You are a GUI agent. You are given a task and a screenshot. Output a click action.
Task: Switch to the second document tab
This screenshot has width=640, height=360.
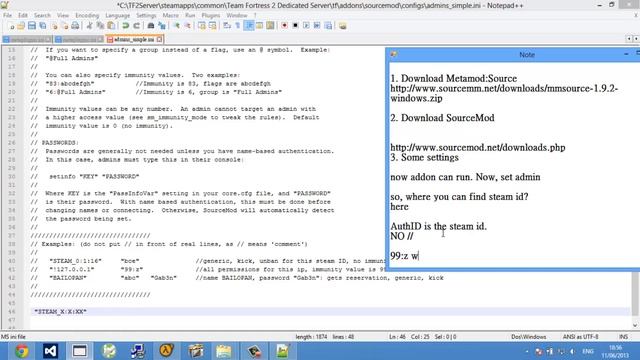click(x=79, y=39)
